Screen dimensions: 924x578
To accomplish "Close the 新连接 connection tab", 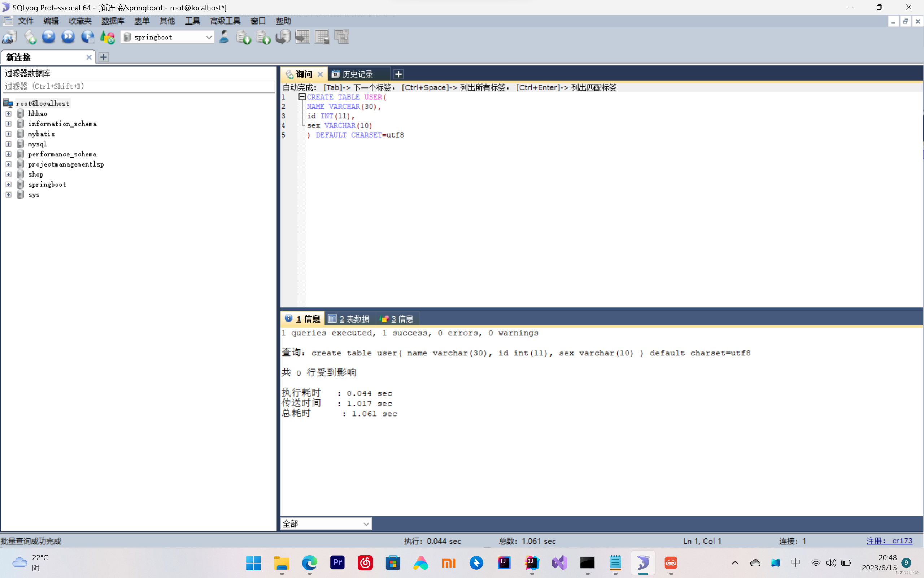I will point(88,57).
